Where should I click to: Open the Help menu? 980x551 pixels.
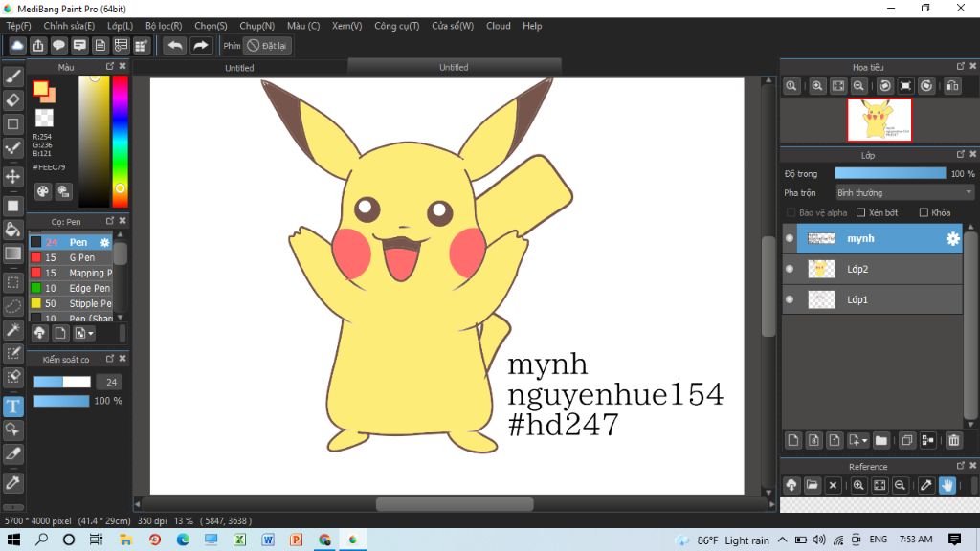click(532, 26)
